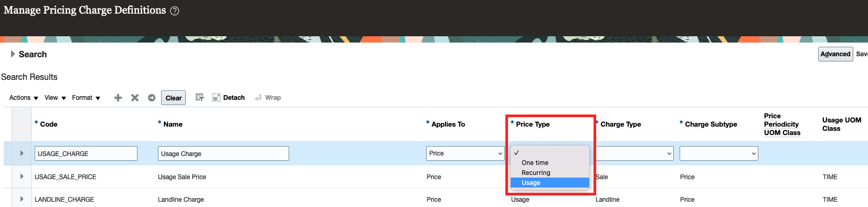
Task: Detach the results table
Action: pos(228,98)
